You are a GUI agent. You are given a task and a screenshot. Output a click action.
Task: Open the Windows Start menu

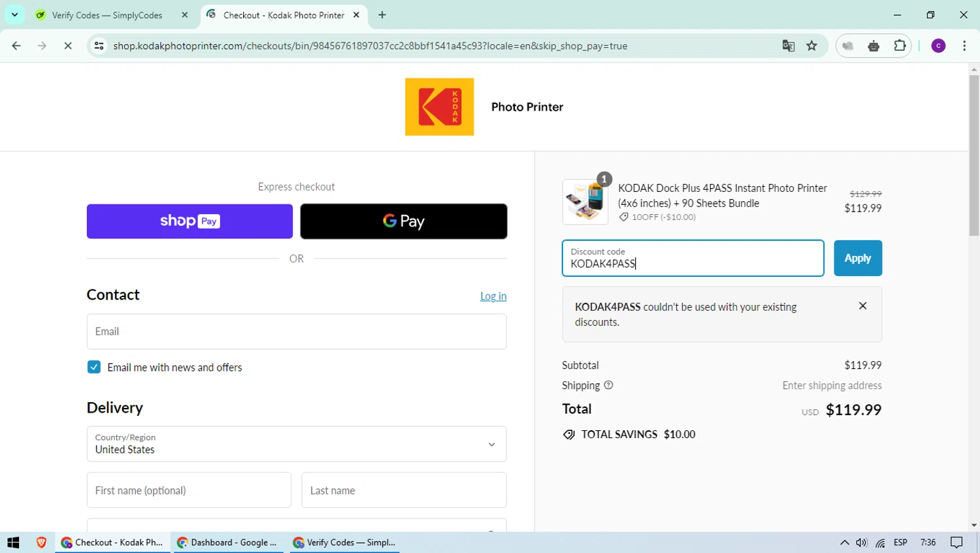pos(13,543)
